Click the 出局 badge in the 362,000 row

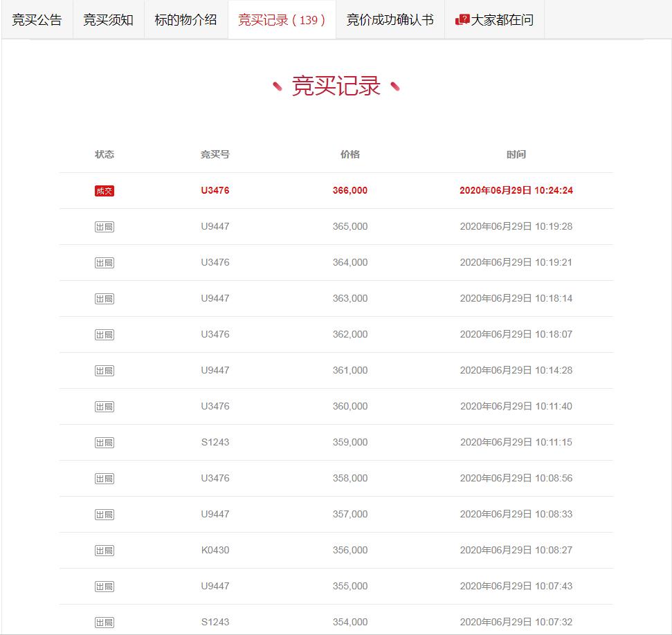coord(105,335)
